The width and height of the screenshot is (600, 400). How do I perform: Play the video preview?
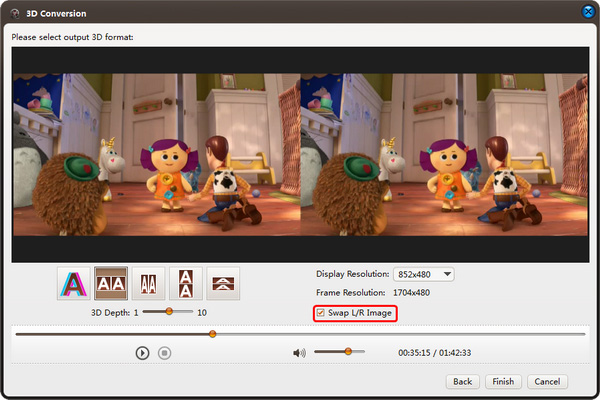coord(142,353)
